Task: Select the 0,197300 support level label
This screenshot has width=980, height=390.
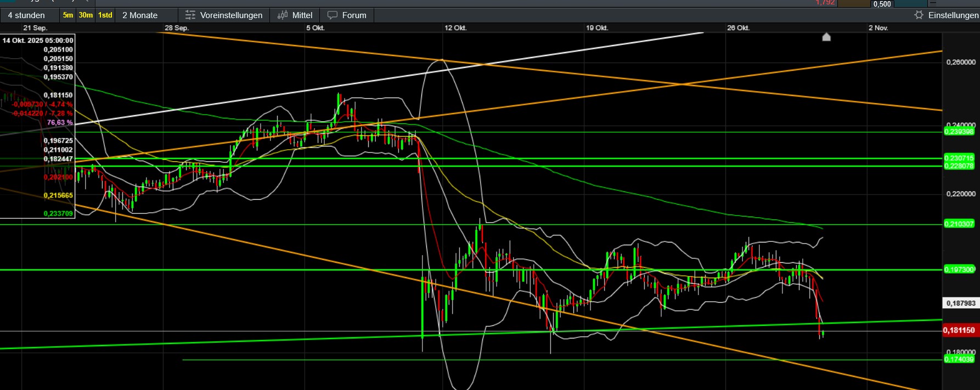Action: [x=959, y=269]
